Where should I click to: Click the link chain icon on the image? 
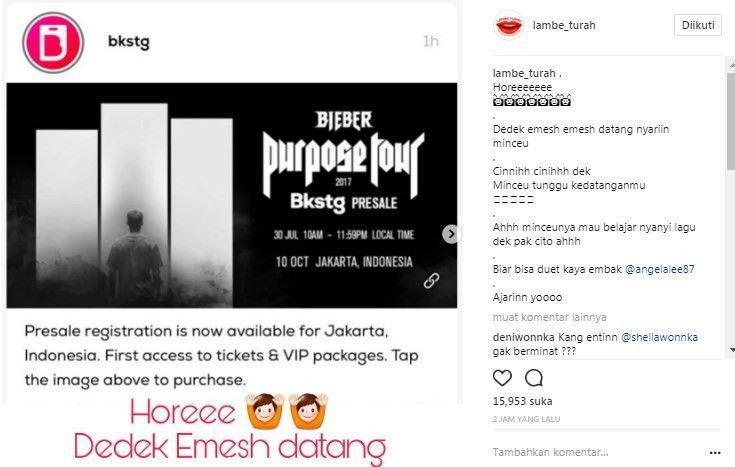pos(431,280)
